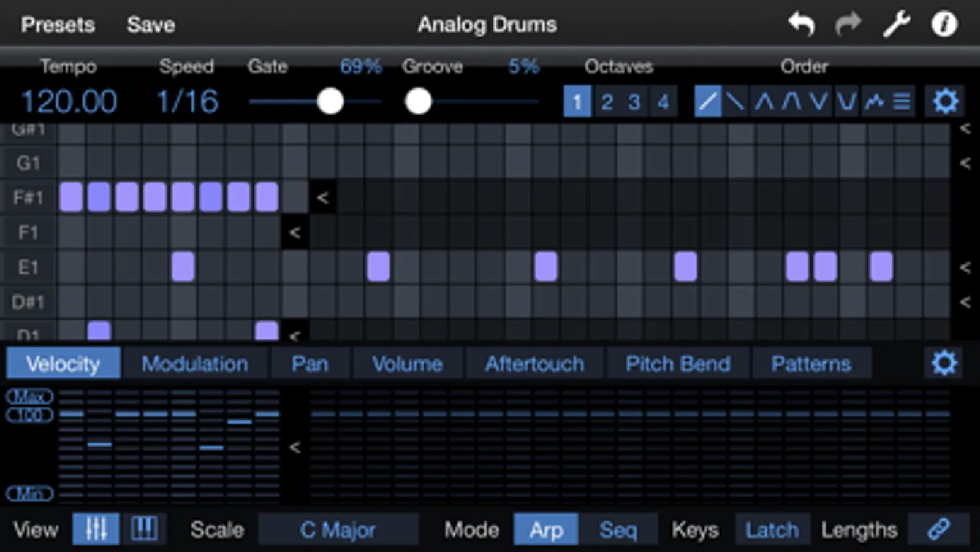Toggle the first lit note in the E1 row
The image size is (980, 552).
(183, 267)
